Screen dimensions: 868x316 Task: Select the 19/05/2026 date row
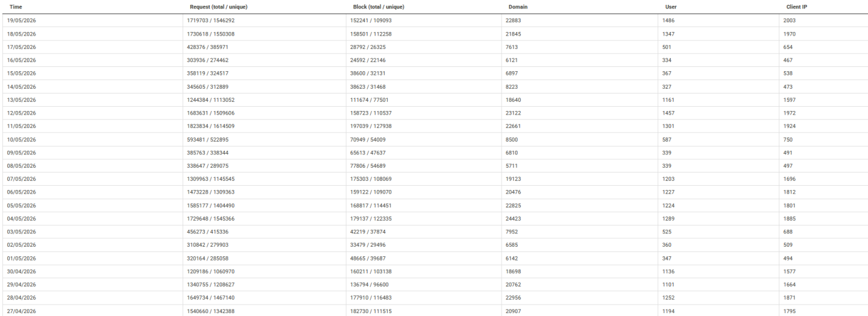pyautogui.click(x=434, y=21)
